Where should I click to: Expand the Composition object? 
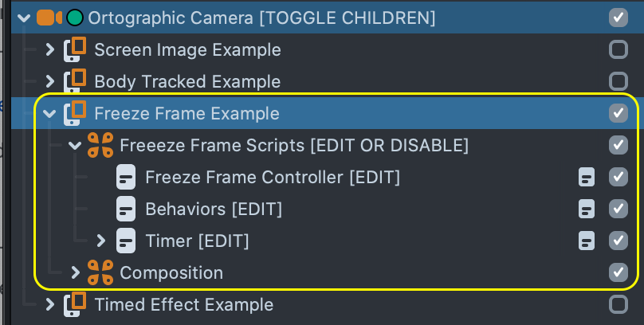pos(75,272)
